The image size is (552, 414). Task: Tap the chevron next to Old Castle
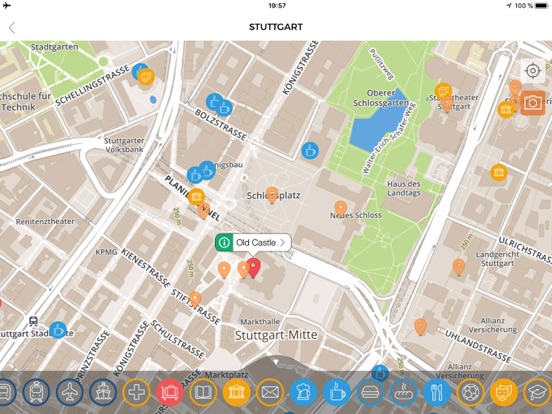tap(283, 242)
